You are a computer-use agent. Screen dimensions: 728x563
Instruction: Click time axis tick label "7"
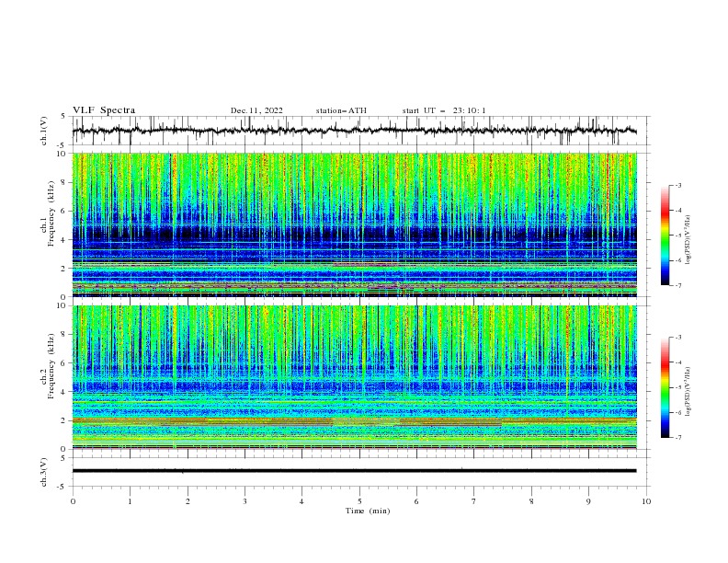(474, 501)
